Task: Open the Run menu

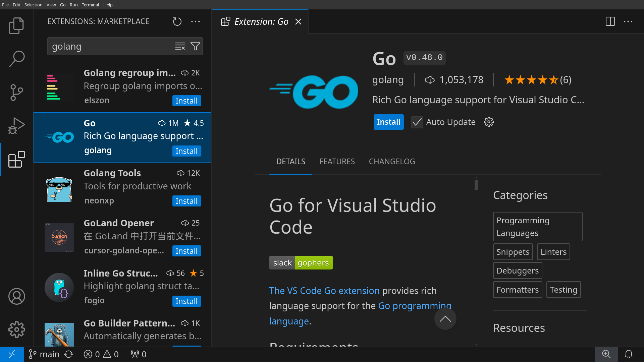Action: 73,5
